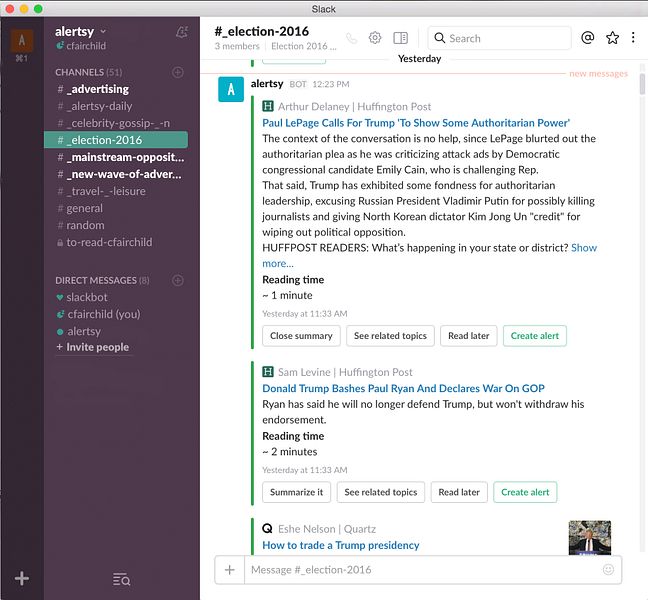The image size is (648, 600).
Task: Select the alertsy workspace avatar icon
Action: 21,40
